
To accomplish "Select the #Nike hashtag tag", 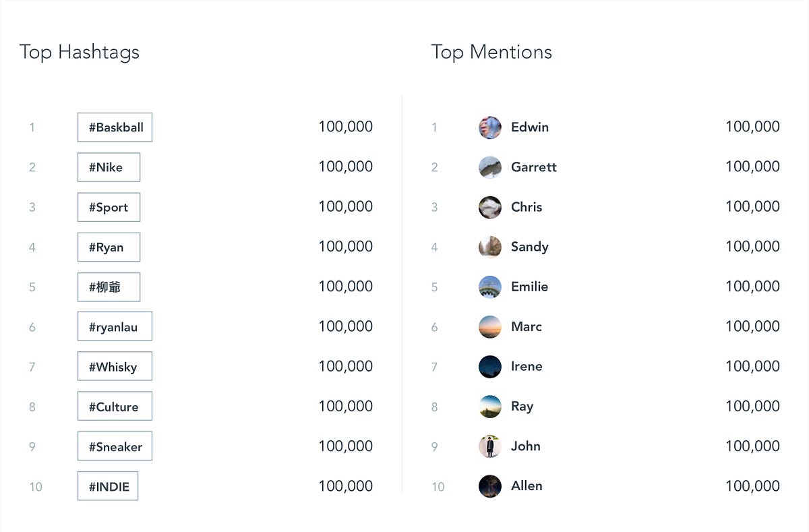I will 109,167.
